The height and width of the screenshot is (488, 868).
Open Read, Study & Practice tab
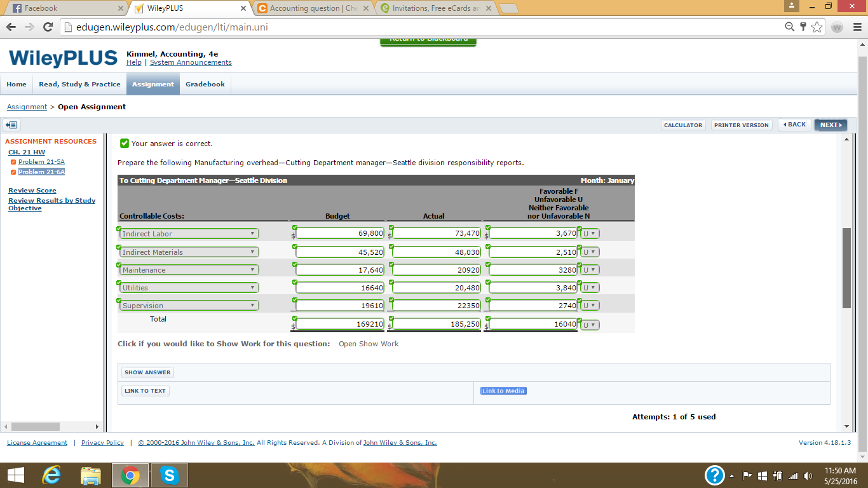point(79,84)
